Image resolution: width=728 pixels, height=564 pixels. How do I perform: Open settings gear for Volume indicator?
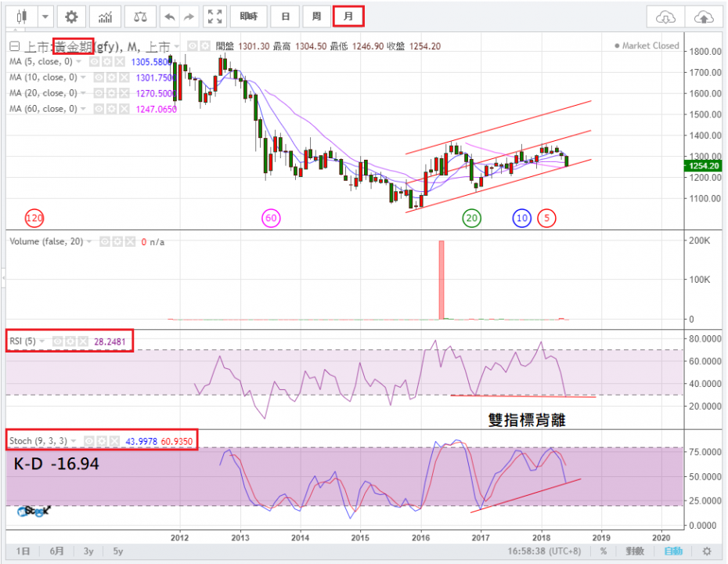[117, 241]
